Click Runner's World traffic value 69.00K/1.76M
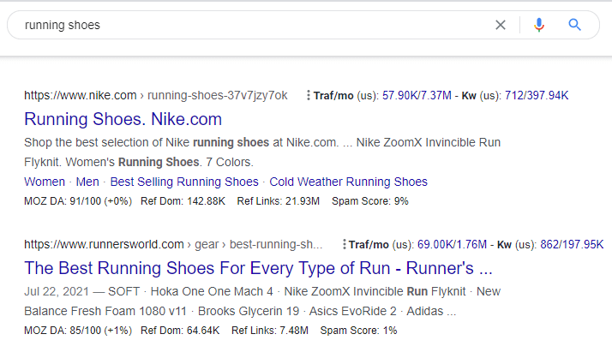Image resolution: width=612 pixels, height=364 pixels. tap(453, 244)
